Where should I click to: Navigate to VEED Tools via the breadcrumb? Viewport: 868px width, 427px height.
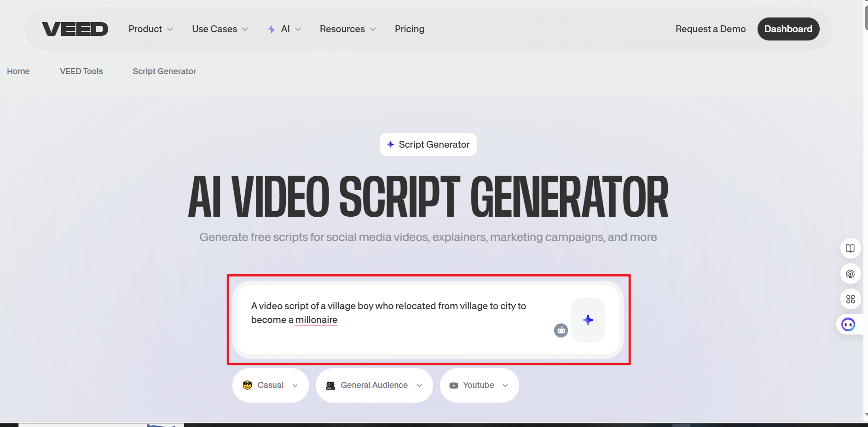pos(81,71)
